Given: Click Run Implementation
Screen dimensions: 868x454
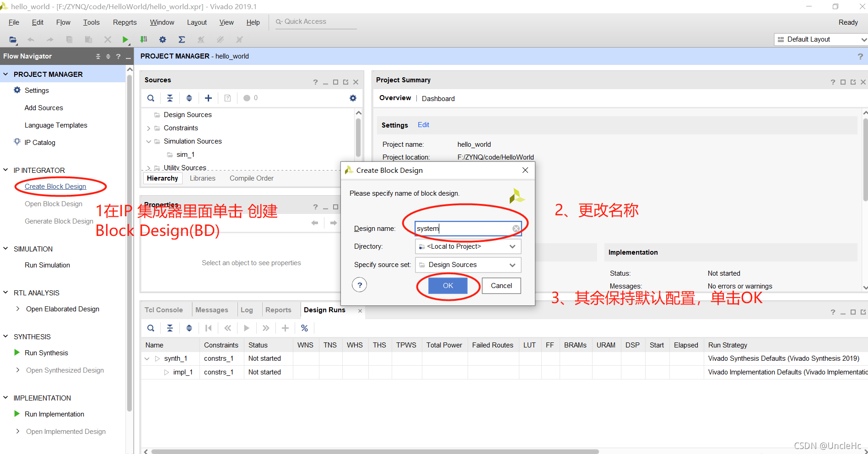Looking at the screenshot, I should 54,414.
